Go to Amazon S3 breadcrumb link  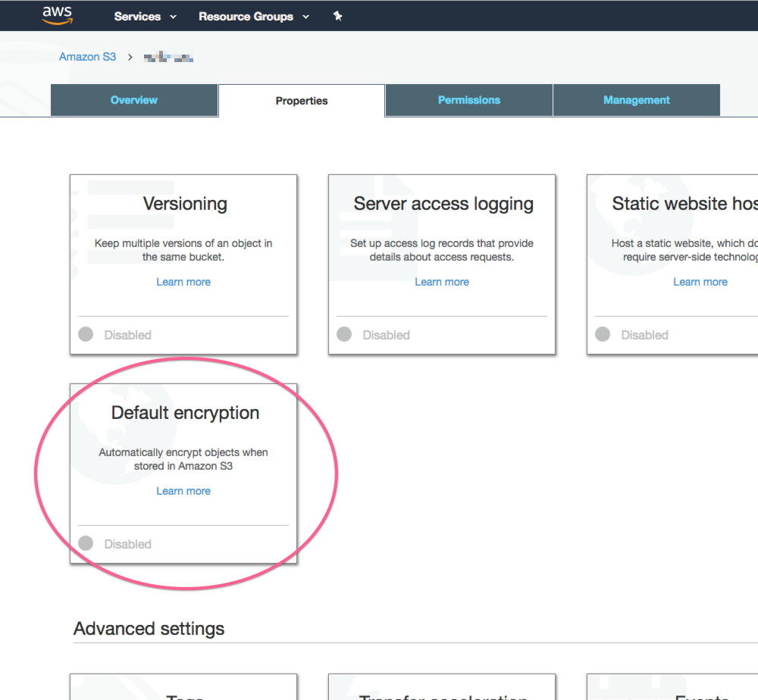(88, 57)
